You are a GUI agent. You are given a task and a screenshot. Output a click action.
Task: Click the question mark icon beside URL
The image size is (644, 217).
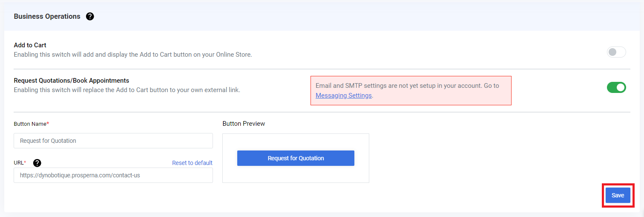click(x=37, y=163)
